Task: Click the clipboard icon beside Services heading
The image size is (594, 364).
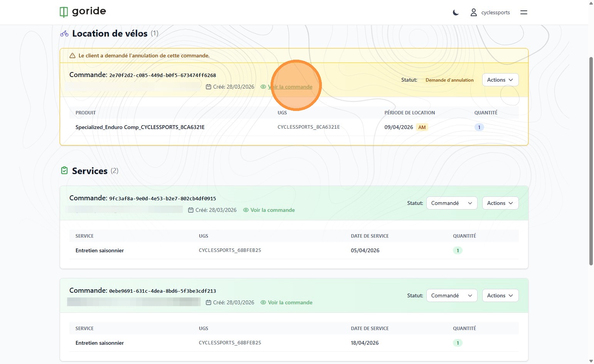Action: click(64, 171)
